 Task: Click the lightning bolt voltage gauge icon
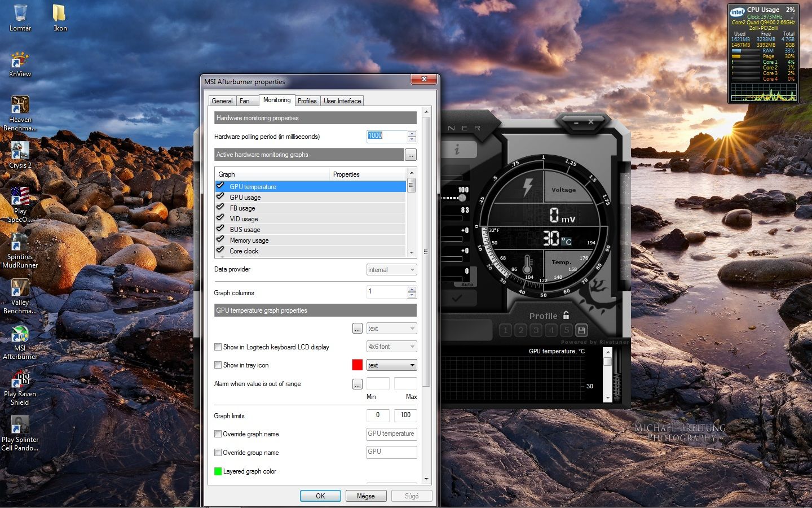pyautogui.click(x=528, y=187)
